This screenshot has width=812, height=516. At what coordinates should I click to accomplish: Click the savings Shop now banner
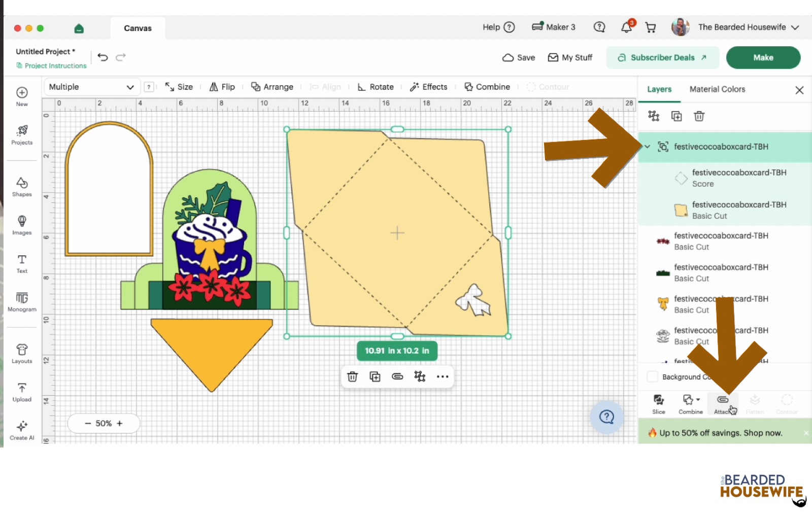pyautogui.click(x=721, y=433)
